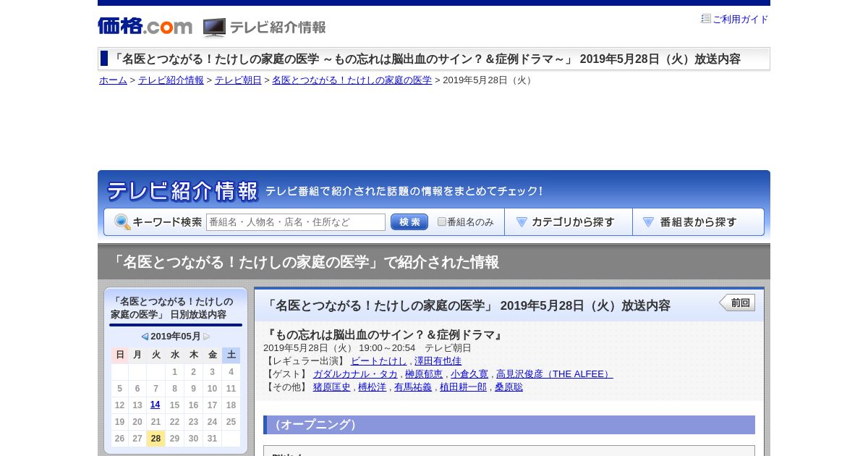Viewport: 868px width, 456px height.
Task: Click calendar date 1
Action: click(x=174, y=372)
